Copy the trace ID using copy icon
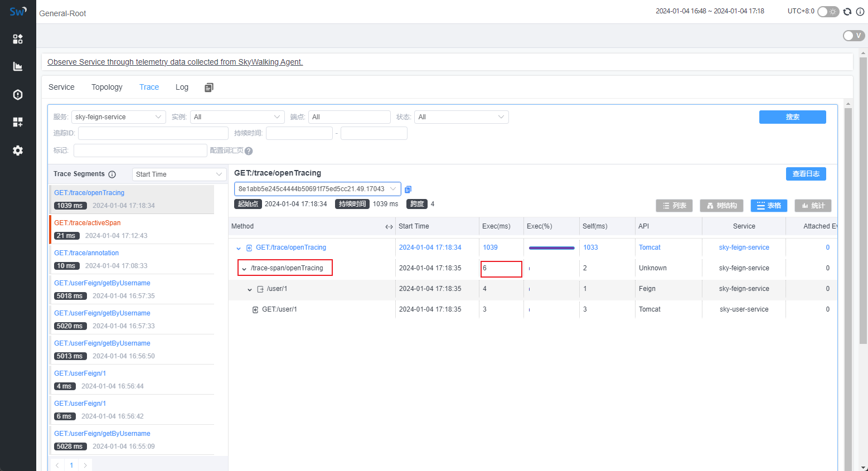The width and height of the screenshot is (868, 471). point(408,190)
